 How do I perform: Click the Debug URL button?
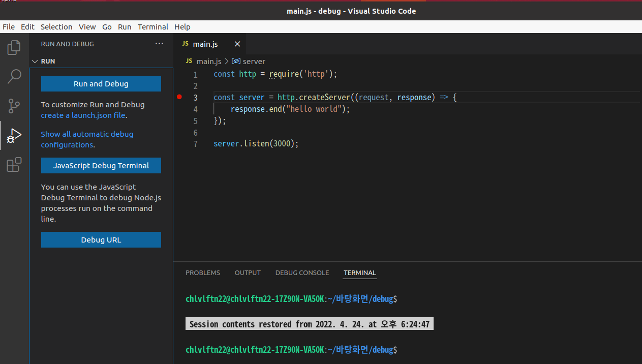click(x=101, y=240)
